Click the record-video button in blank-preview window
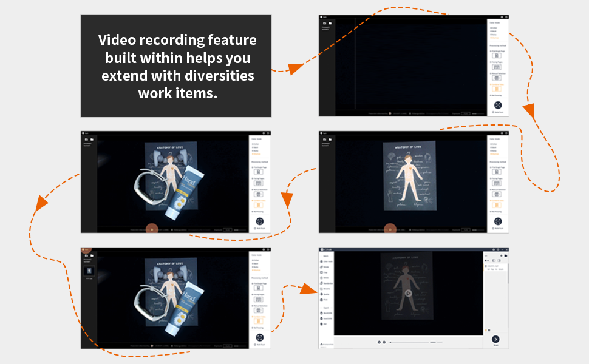 click(x=390, y=113)
